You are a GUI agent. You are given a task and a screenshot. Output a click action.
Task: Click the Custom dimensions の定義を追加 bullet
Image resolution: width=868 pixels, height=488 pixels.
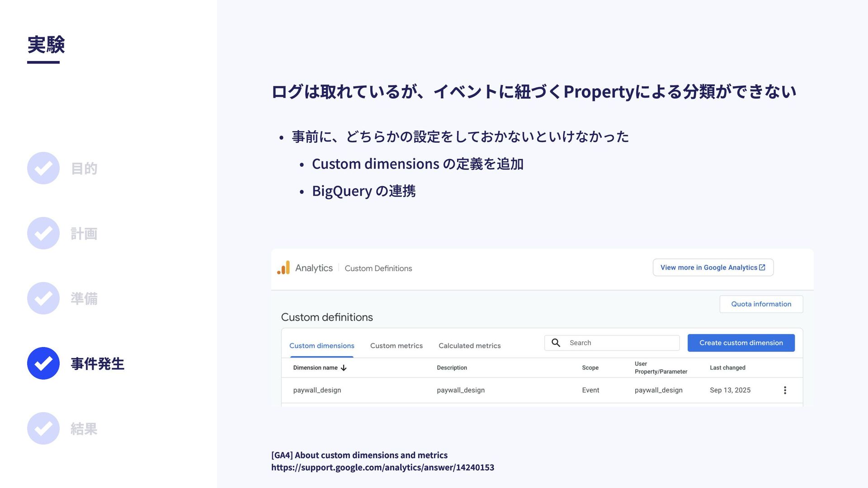pos(418,164)
